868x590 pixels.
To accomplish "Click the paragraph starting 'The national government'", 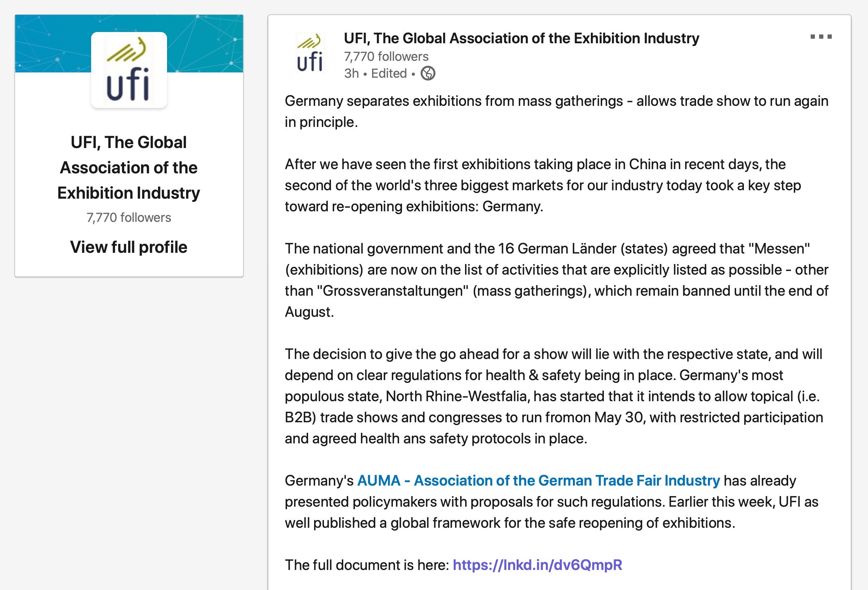I will (556, 280).
